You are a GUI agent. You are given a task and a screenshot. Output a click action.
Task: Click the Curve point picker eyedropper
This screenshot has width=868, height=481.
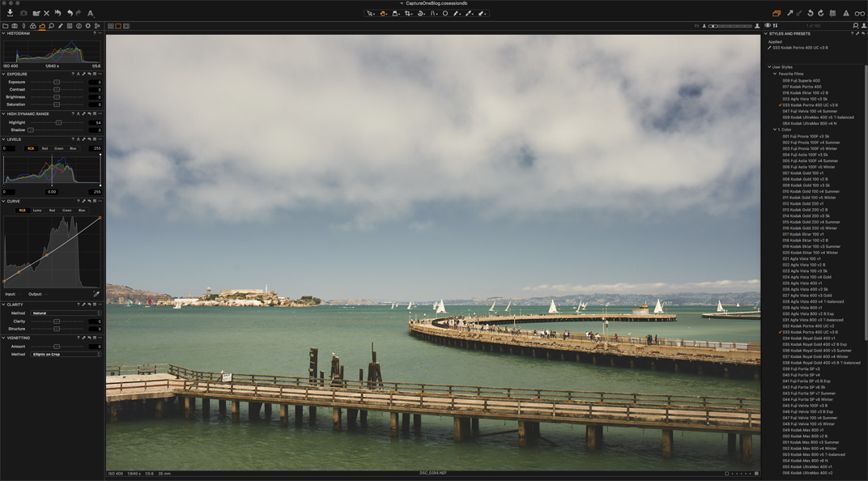point(96,294)
